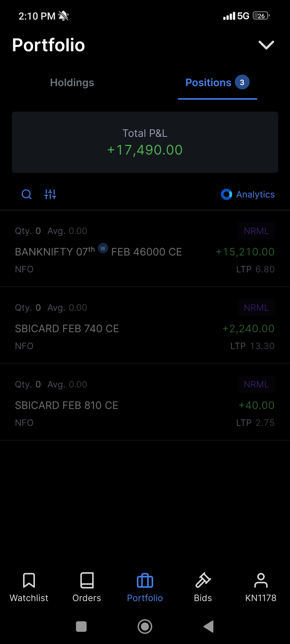290x644 pixels.
Task: Tap the Total P&L summary card
Action: pos(145,142)
